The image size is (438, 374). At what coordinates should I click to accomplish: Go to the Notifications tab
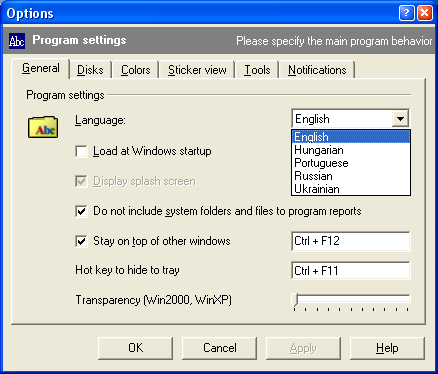[317, 70]
